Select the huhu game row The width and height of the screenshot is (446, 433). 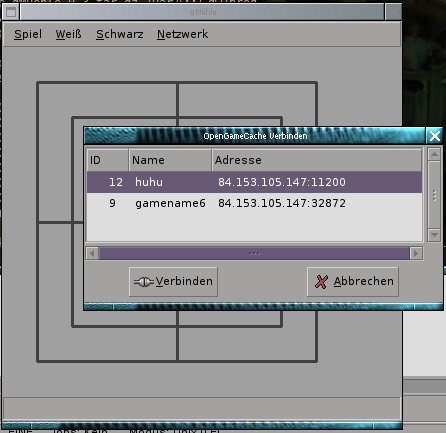pos(254,182)
